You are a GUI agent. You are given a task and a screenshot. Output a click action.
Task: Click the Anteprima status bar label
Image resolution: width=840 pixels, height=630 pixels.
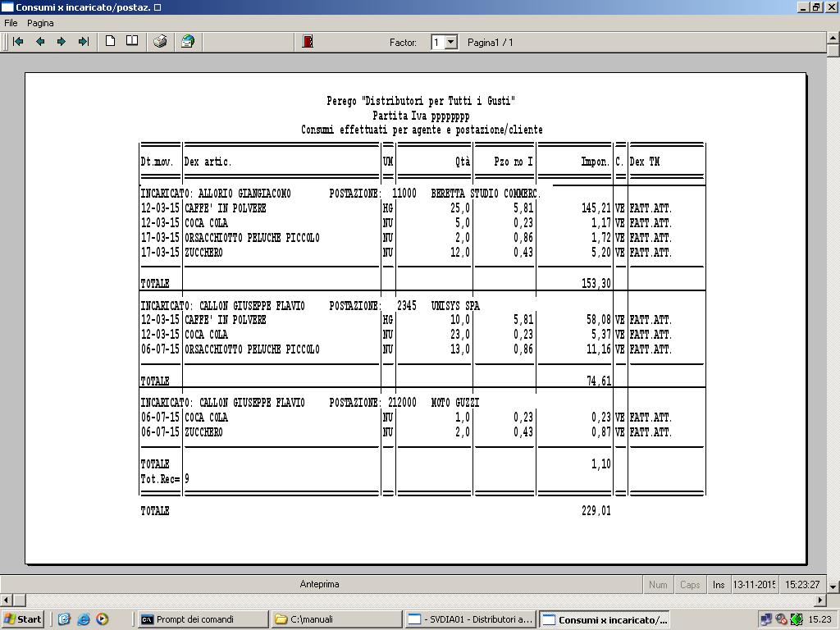tap(319, 584)
